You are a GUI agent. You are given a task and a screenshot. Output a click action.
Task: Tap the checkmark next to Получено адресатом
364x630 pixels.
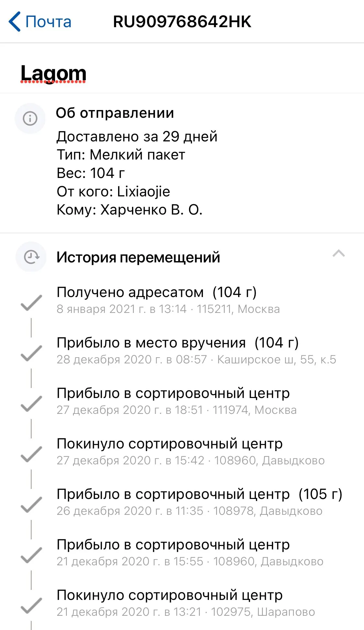click(31, 303)
